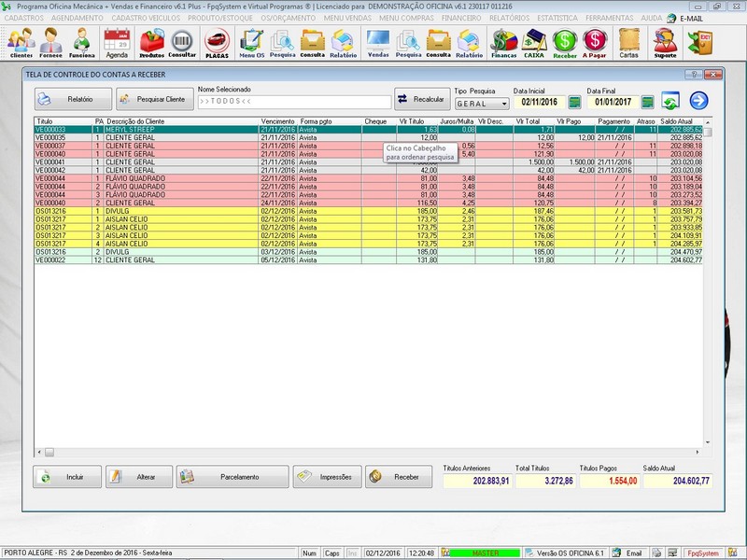Click the green Receber dollar icon
The image size is (747, 560).
[565, 42]
